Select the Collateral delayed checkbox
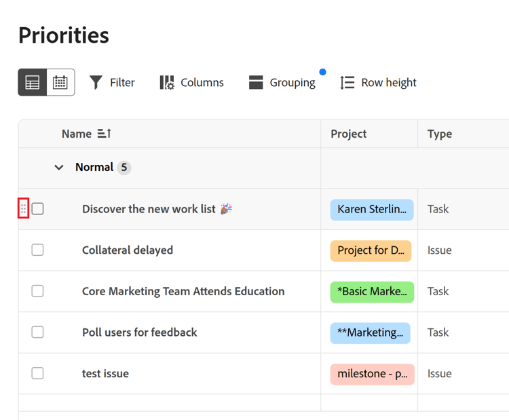This screenshot has height=420, width=509. (x=38, y=250)
